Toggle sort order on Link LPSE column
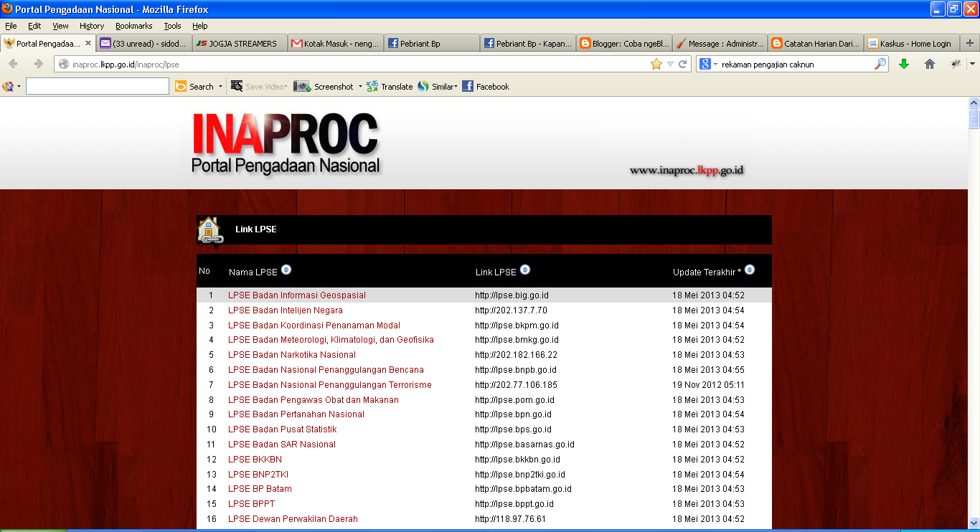The height and width of the screenshot is (532, 980). (524, 270)
